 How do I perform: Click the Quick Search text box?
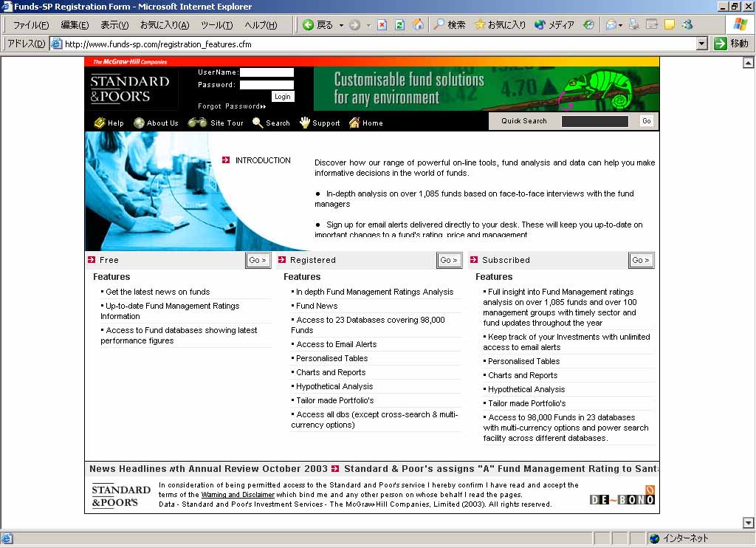coord(595,121)
